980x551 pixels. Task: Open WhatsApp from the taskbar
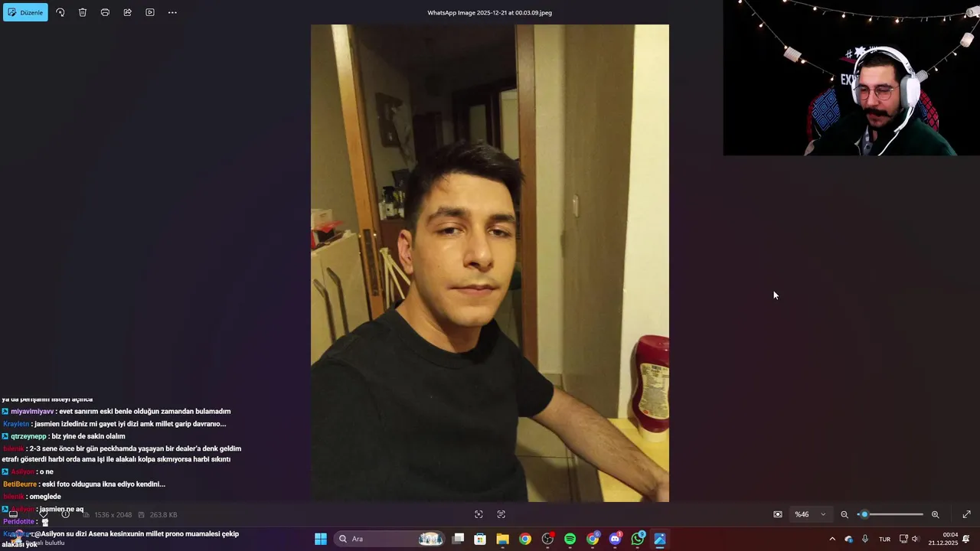638,539
